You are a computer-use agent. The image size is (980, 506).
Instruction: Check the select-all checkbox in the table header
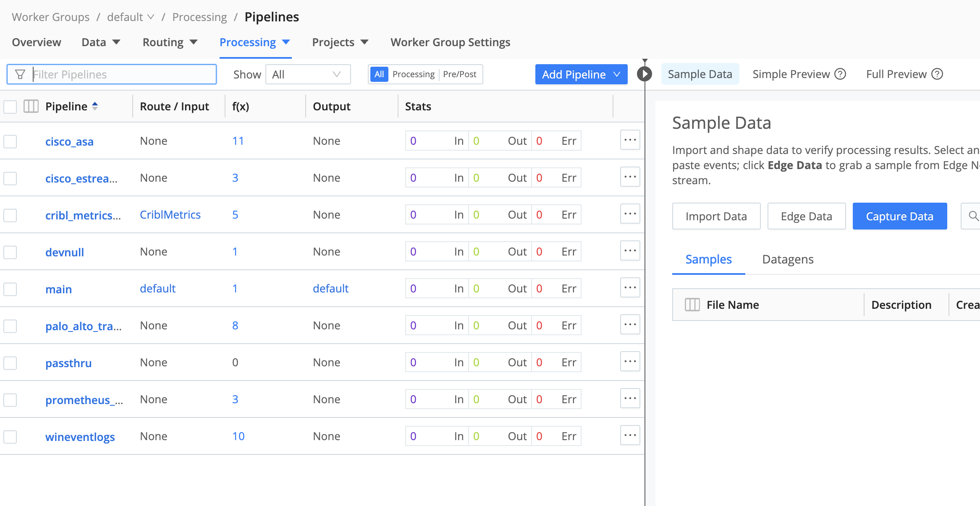[10, 106]
